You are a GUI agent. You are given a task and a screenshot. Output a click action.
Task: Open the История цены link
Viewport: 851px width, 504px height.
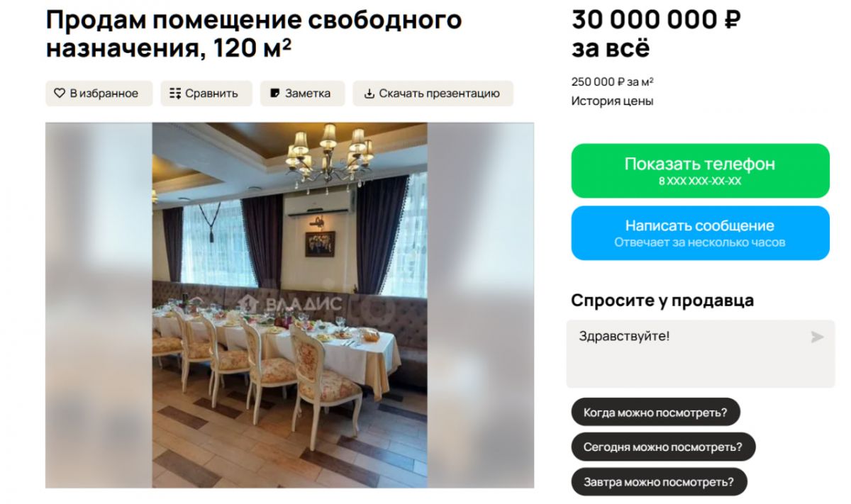tap(612, 101)
